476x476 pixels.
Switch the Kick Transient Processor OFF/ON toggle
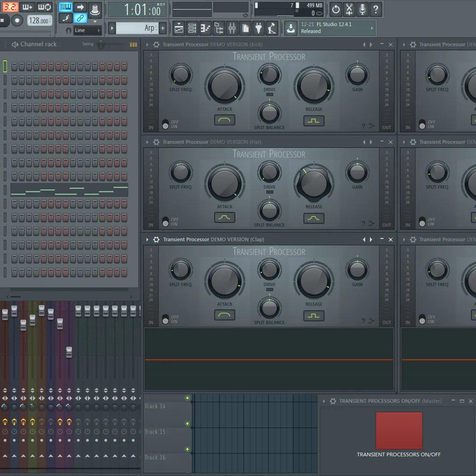(165, 124)
